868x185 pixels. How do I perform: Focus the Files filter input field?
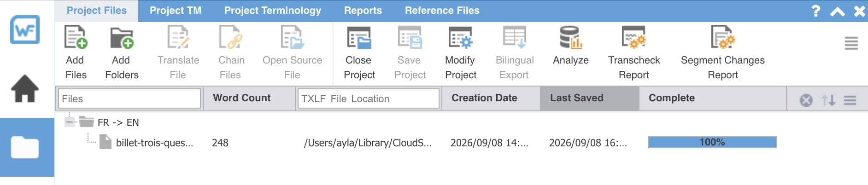click(129, 98)
